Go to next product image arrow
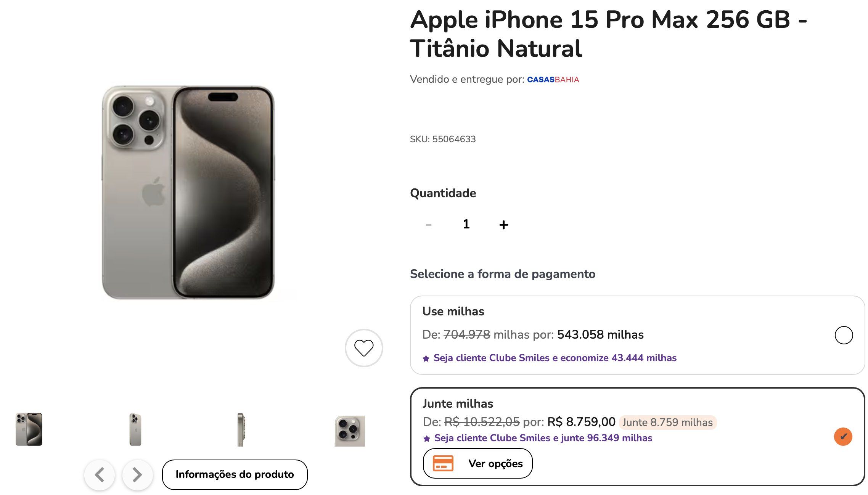 137,475
